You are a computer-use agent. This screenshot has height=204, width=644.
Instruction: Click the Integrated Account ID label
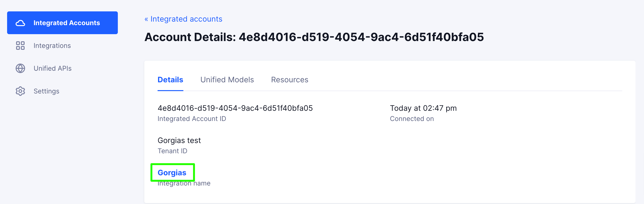(192, 119)
